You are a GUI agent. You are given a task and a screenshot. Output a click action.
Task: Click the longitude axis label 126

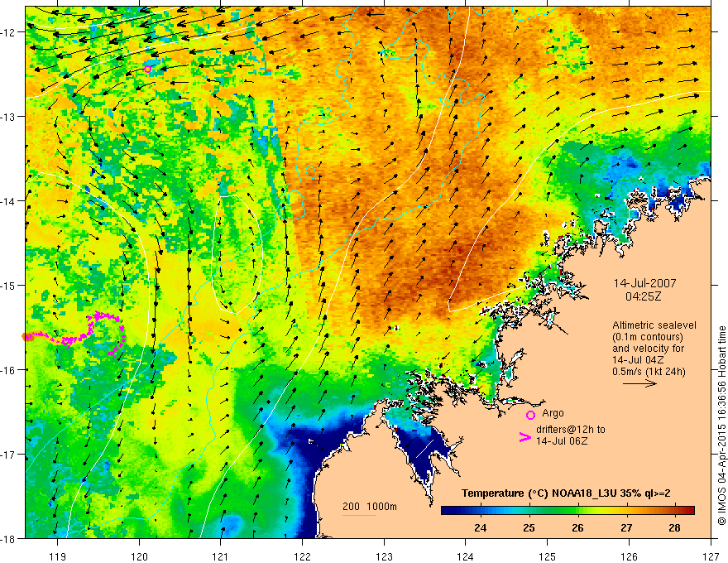point(629,556)
